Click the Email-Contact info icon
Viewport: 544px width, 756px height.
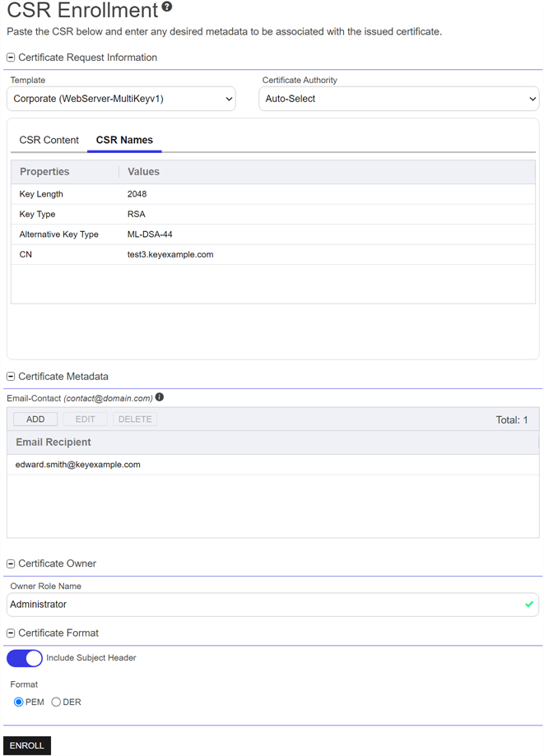click(160, 397)
